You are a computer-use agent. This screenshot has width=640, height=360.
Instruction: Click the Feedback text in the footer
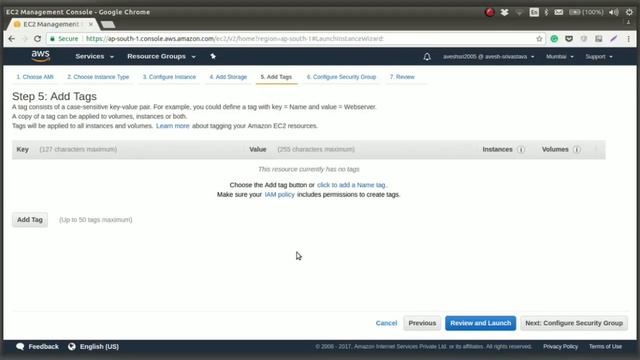pos(44,347)
